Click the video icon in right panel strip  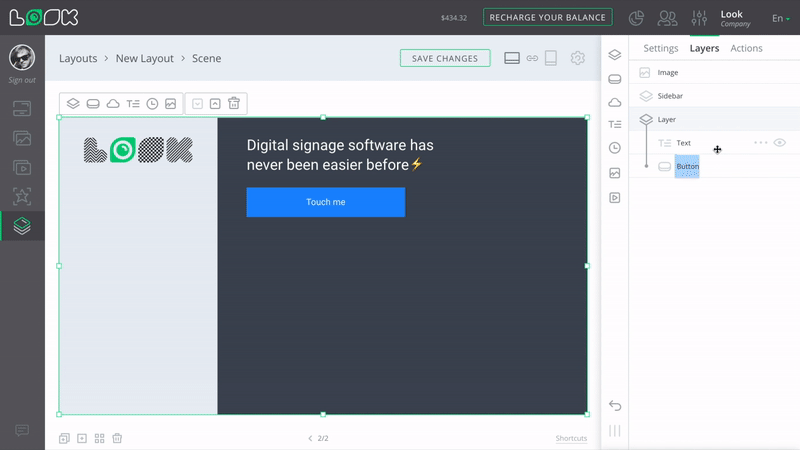[615, 198]
